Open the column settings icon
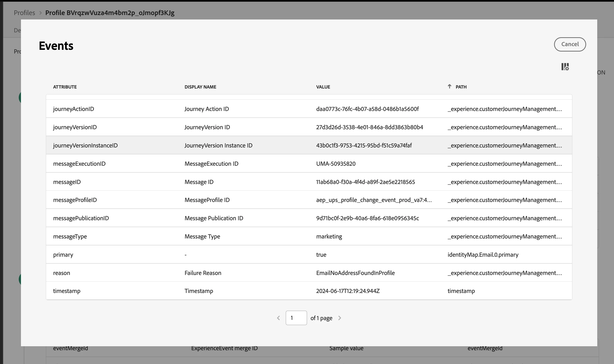 pyautogui.click(x=565, y=67)
